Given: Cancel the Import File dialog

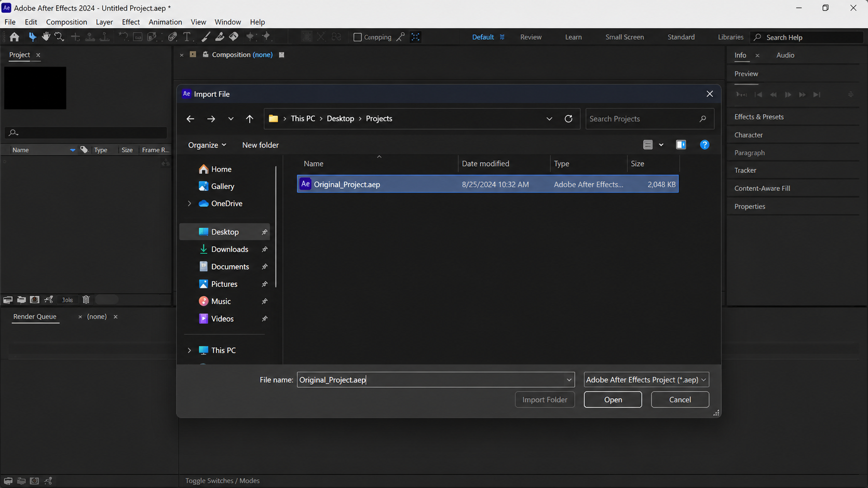Looking at the screenshot, I should coord(680,400).
